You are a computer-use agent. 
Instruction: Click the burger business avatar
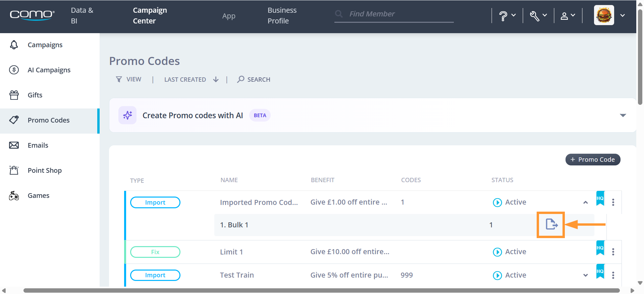pyautogui.click(x=604, y=15)
